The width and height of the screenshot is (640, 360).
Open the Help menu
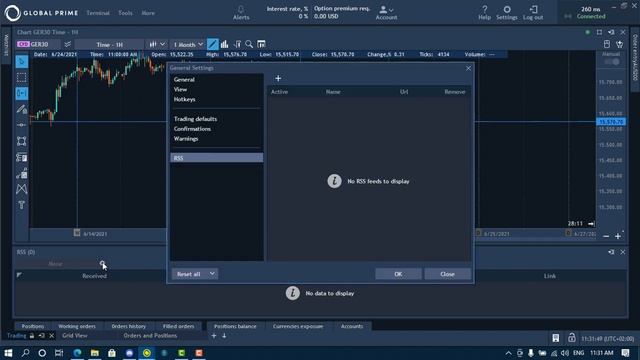click(484, 13)
